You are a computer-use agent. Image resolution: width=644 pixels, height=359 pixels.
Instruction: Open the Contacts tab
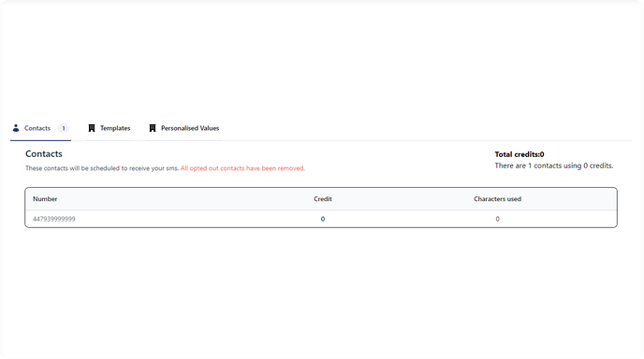click(40, 128)
